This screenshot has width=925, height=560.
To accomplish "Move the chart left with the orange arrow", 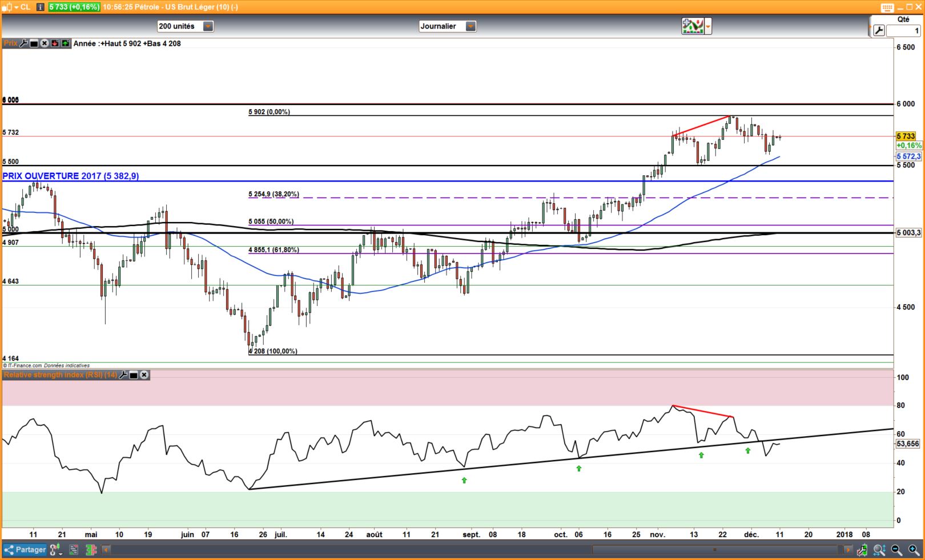I will (x=106, y=550).
